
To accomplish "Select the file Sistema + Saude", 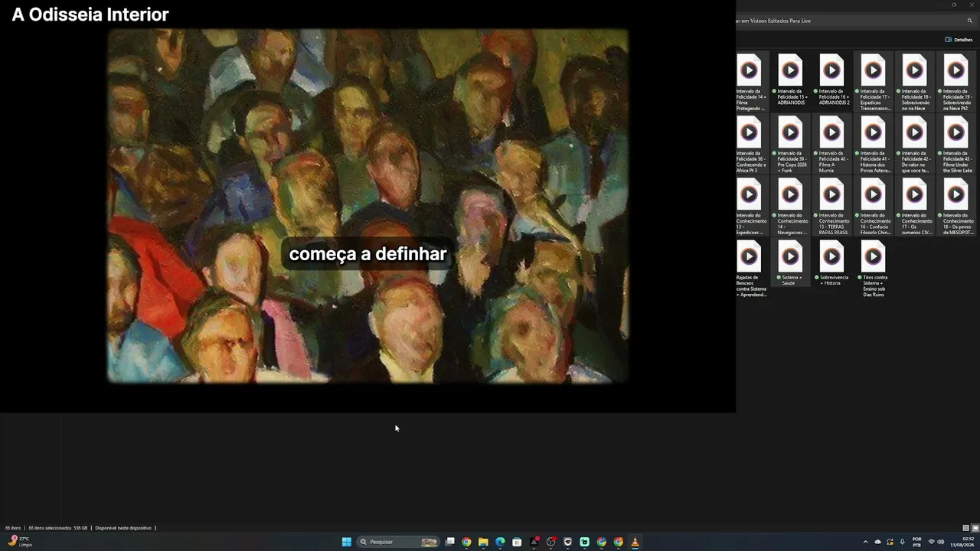I will pos(791,264).
